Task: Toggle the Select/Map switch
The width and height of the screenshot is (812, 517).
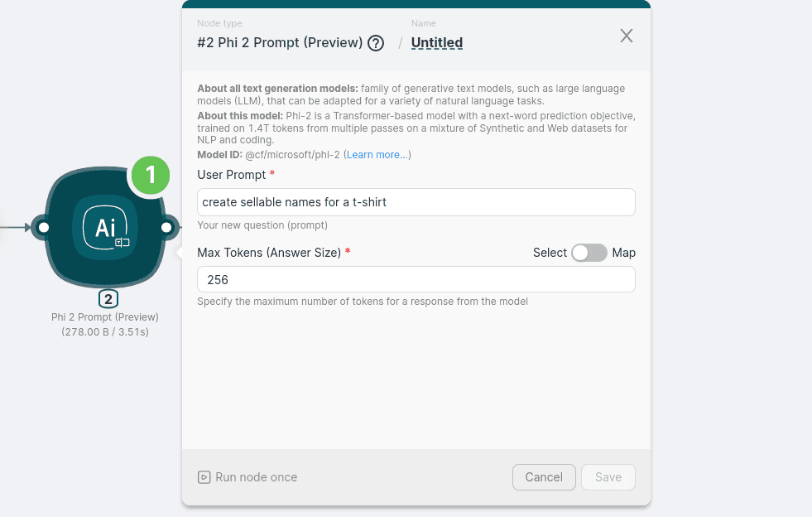Action: coord(589,253)
